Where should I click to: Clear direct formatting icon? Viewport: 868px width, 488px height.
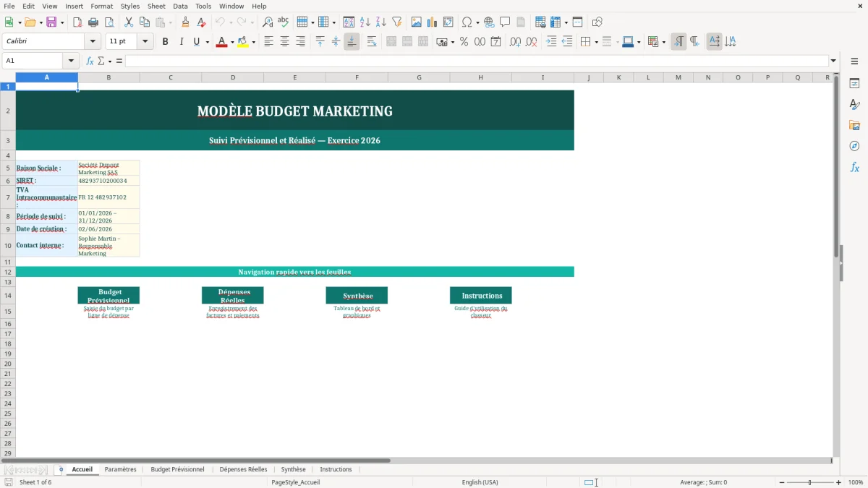[x=201, y=22]
